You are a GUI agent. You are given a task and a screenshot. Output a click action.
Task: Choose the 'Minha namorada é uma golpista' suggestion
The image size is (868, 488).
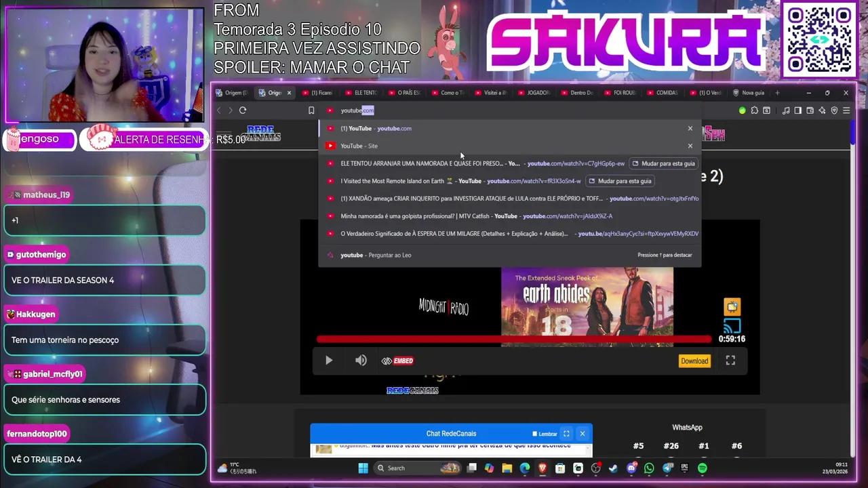click(x=510, y=216)
